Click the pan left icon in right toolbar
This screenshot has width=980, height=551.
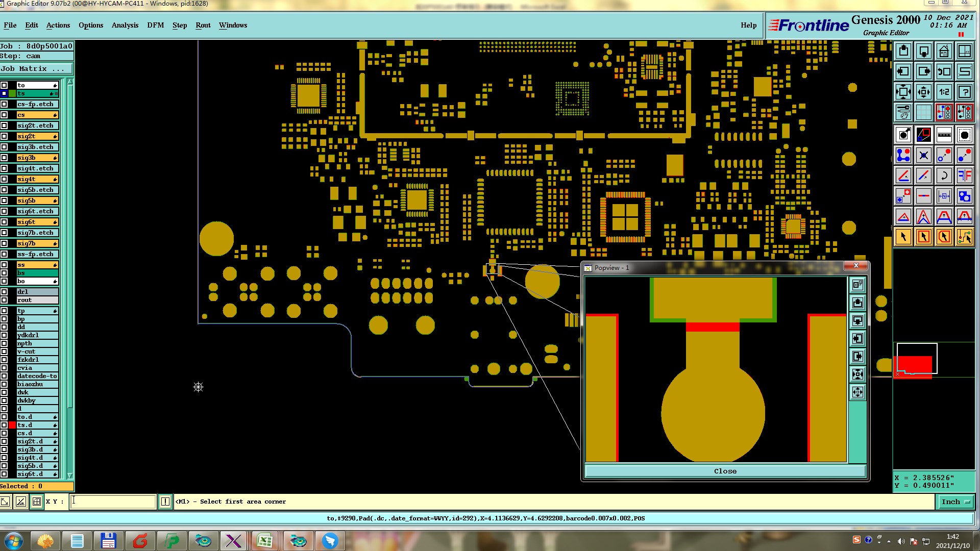[903, 71]
